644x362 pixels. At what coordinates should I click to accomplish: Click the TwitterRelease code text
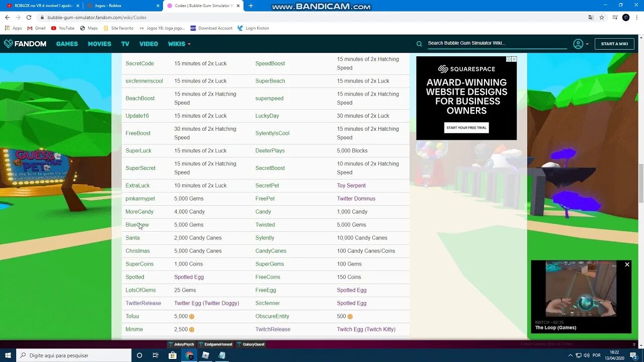pyautogui.click(x=143, y=303)
